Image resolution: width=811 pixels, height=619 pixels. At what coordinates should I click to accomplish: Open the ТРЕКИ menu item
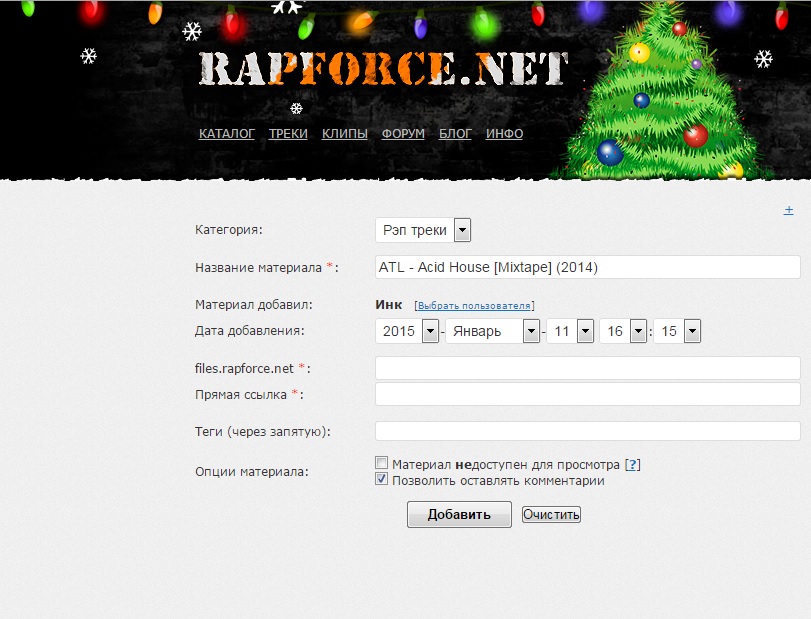tap(288, 133)
